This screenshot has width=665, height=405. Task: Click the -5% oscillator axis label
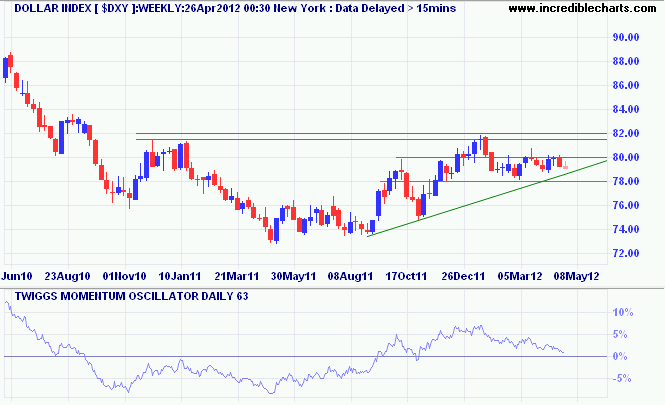(x=622, y=378)
